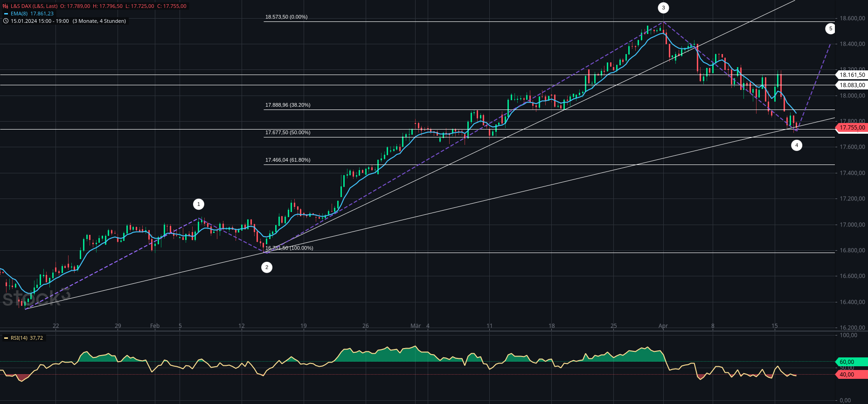Select Elliott wave marker 3 at the top
This screenshot has height=404, width=868.
(663, 8)
